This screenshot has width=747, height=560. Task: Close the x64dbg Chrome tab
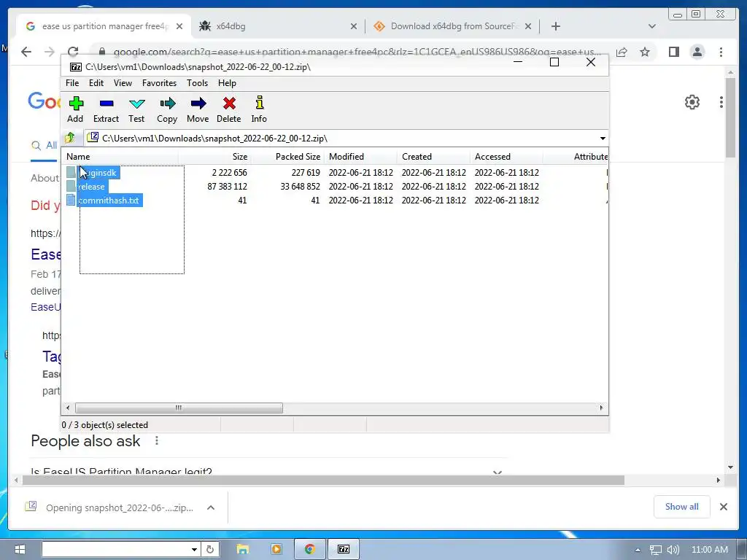354,27
